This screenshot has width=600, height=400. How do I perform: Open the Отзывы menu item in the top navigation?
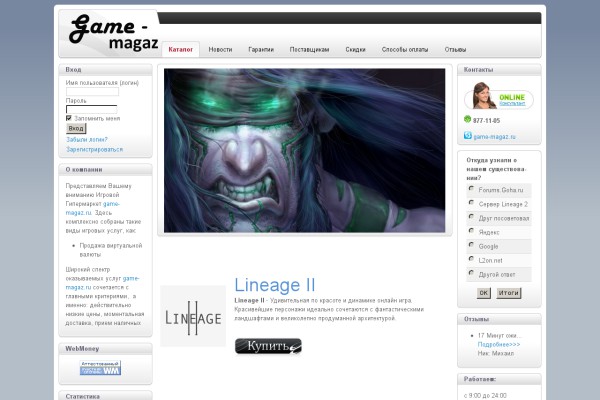click(x=455, y=49)
